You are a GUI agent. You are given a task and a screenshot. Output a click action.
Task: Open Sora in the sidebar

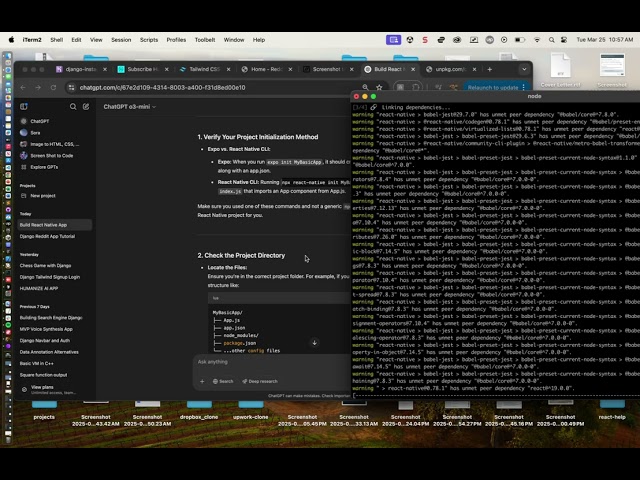coord(35,133)
